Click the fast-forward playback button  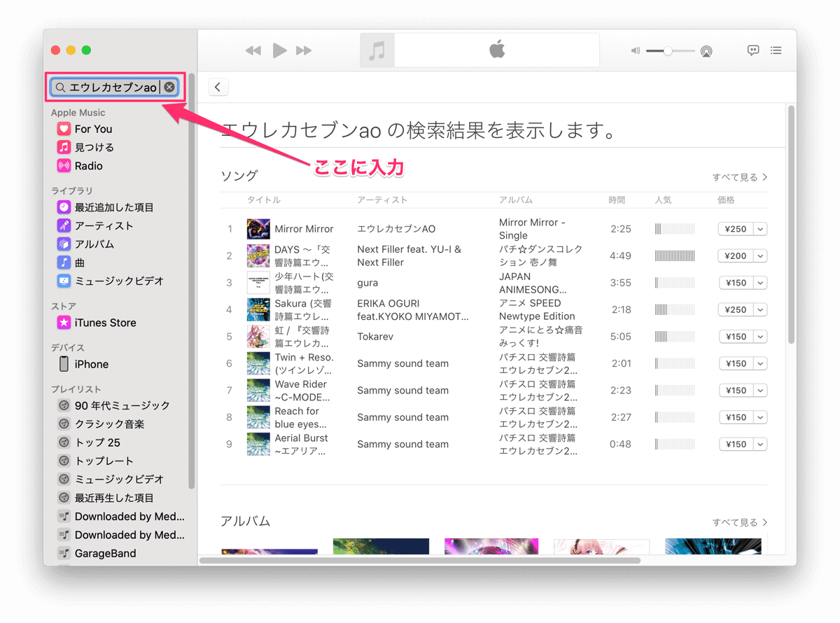click(x=304, y=50)
